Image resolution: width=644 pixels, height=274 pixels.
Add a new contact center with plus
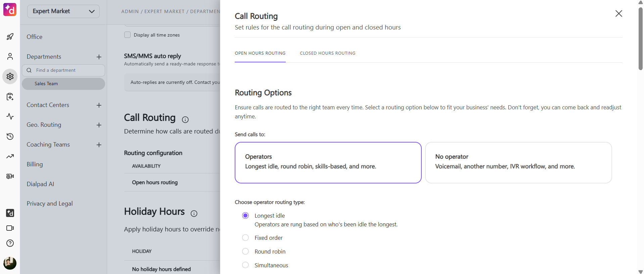(x=99, y=105)
